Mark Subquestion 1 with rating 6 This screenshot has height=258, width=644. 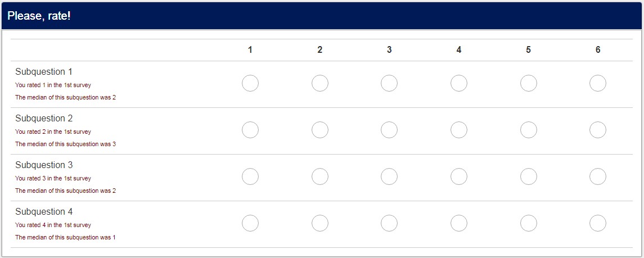598,83
